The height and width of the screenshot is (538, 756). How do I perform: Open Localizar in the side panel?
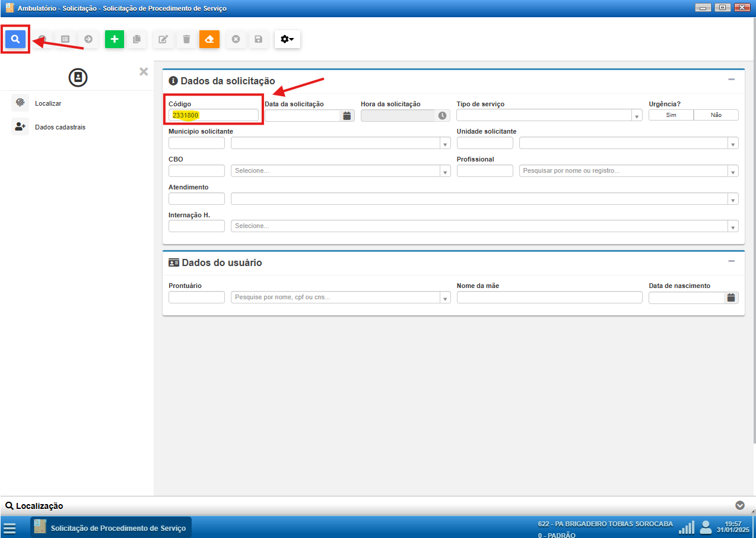pyautogui.click(x=47, y=103)
